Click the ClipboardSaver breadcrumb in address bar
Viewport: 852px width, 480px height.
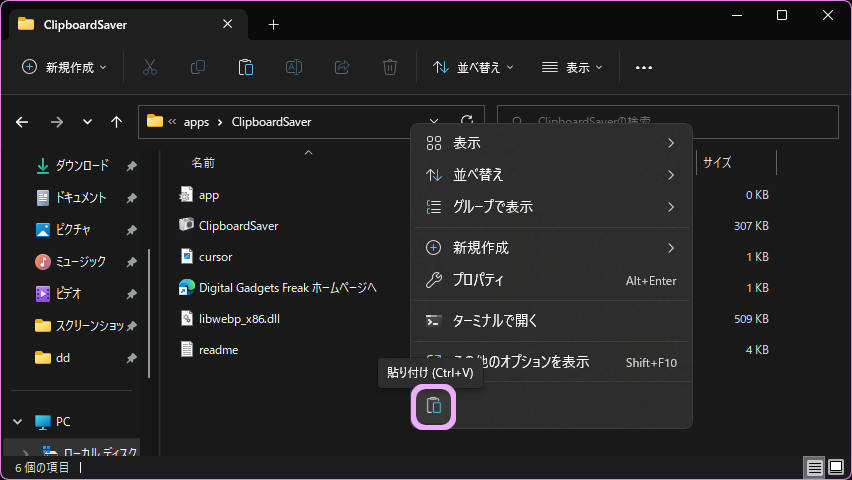pyautogui.click(x=271, y=122)
